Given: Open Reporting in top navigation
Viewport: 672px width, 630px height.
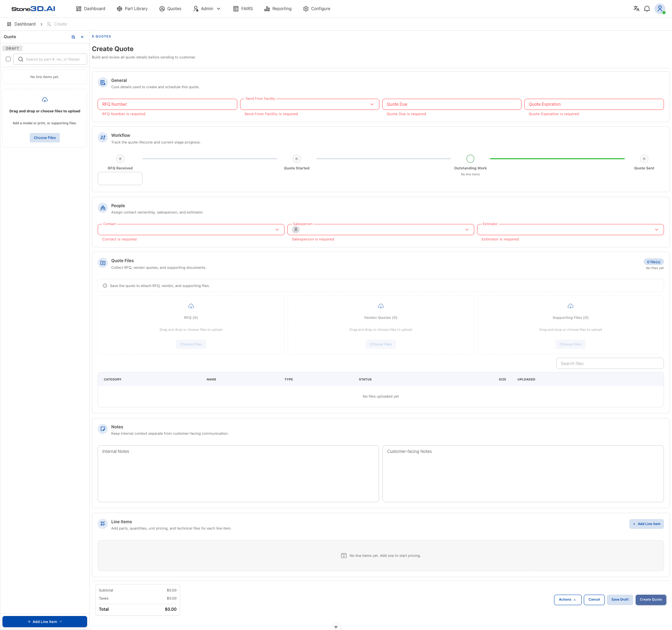Looking at the screenshot, I should click(278, 9).
